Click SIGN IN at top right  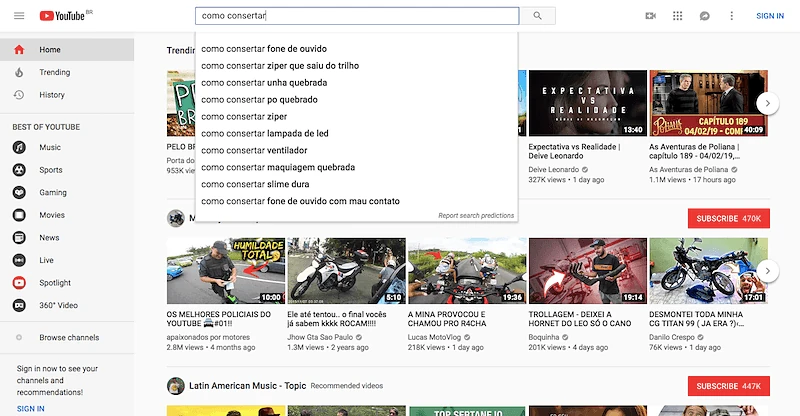click(x=770, y=16)
